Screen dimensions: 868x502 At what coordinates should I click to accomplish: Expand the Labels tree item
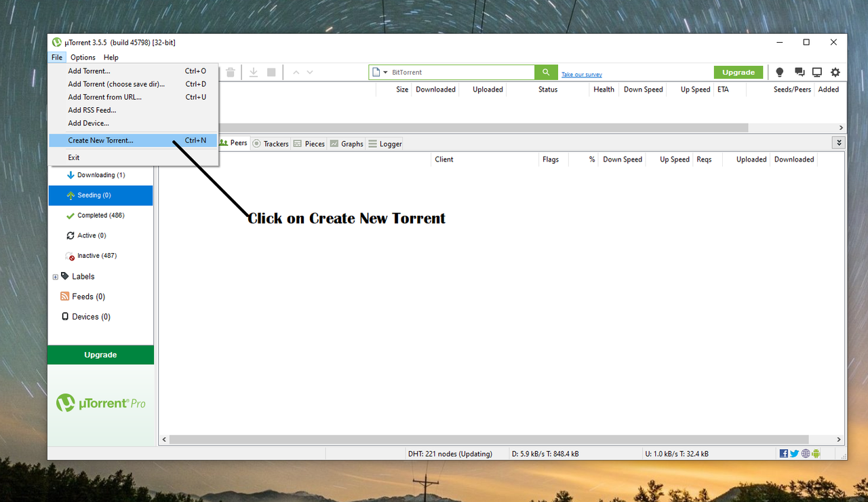click(55, 276)
